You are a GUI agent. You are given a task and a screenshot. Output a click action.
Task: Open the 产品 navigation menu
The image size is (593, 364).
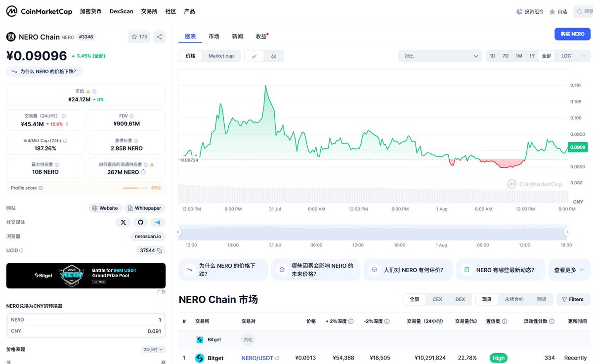[x=189, y=11]
